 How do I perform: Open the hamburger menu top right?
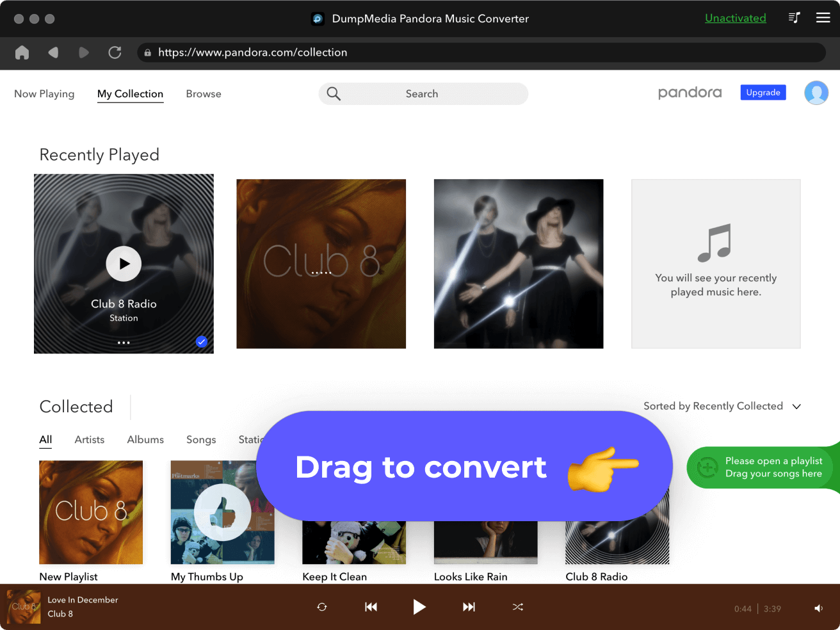[x=823, y=18]
